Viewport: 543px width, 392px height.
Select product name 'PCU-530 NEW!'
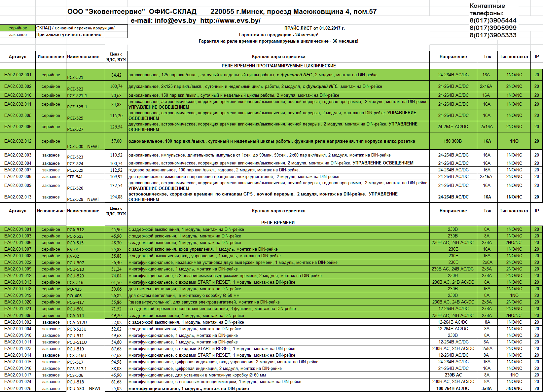[x=84, y=388]
